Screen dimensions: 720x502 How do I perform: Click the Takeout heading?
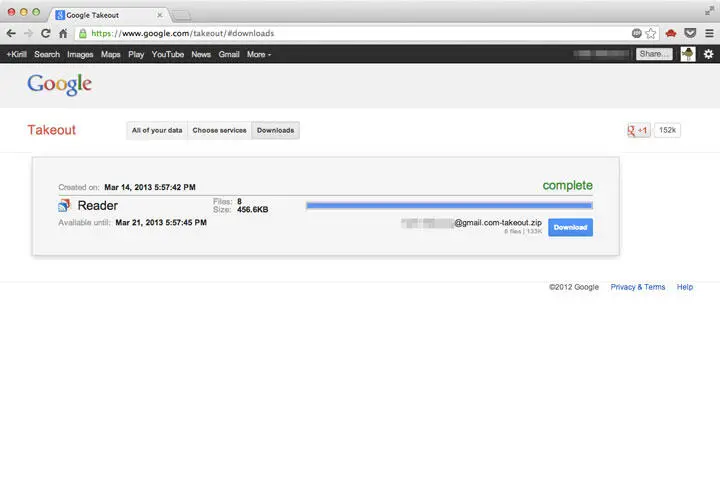pyautogui.click(x=51, y=130)
